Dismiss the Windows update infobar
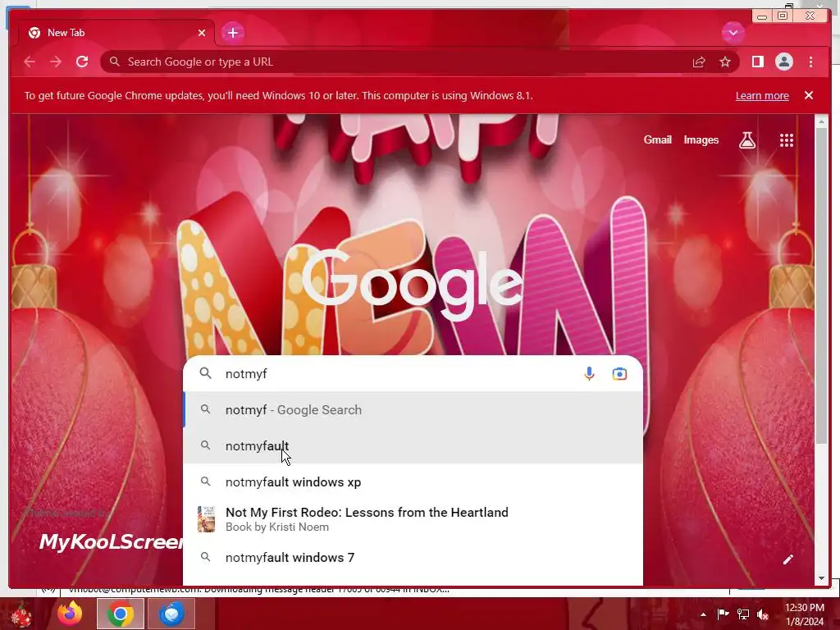 (x=809, y=95)
